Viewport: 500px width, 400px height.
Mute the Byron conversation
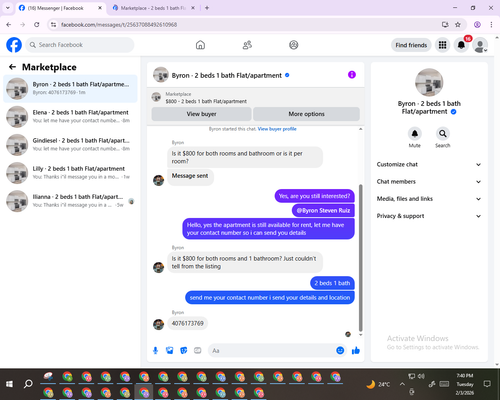415,134
